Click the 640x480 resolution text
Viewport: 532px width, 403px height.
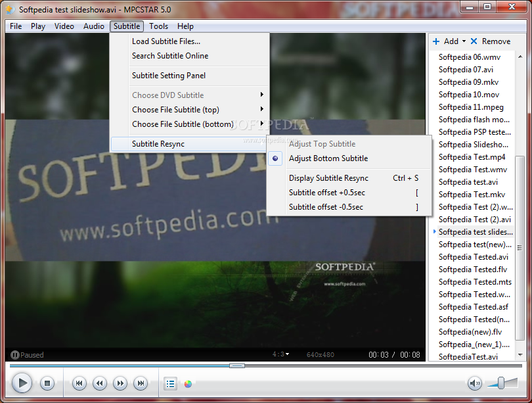[321, 355]
